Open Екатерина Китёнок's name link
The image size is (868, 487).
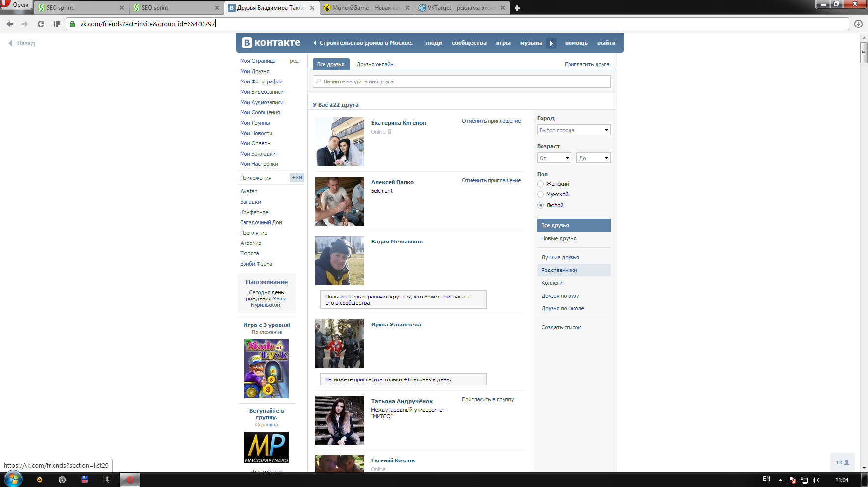click(x=399, y=123)
